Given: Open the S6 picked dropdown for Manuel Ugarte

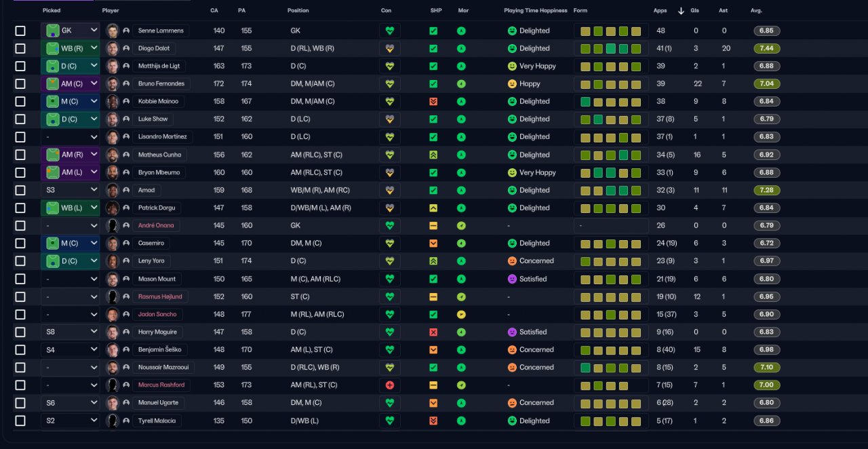Looking at the screenshot, I should coord(71,403).
